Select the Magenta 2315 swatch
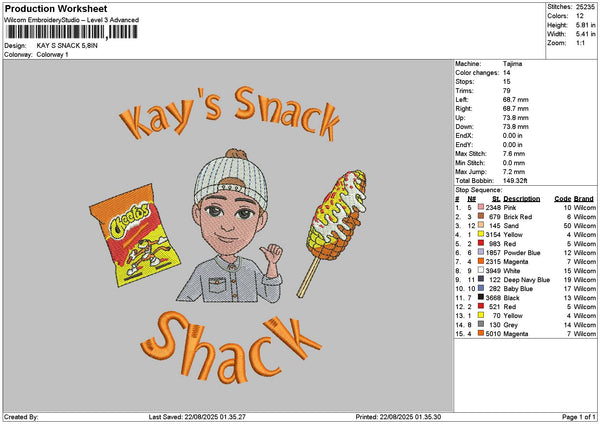 [481, 261]
